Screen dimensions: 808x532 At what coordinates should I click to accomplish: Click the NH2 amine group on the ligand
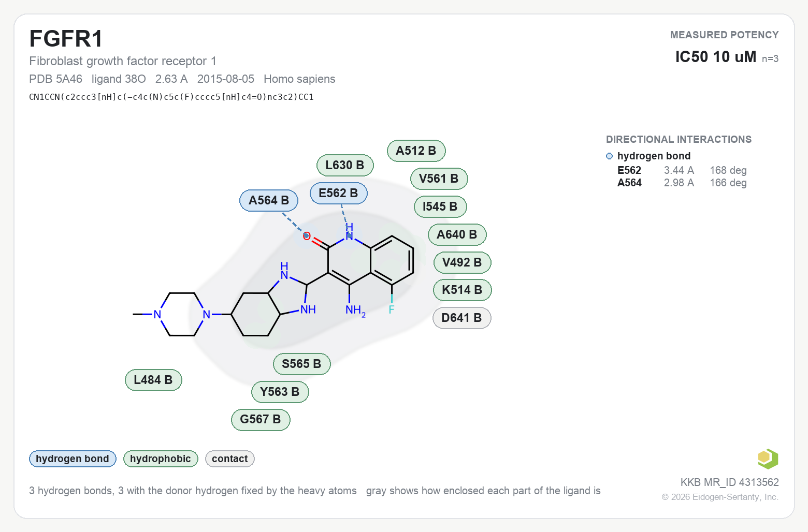click(356, 311)
